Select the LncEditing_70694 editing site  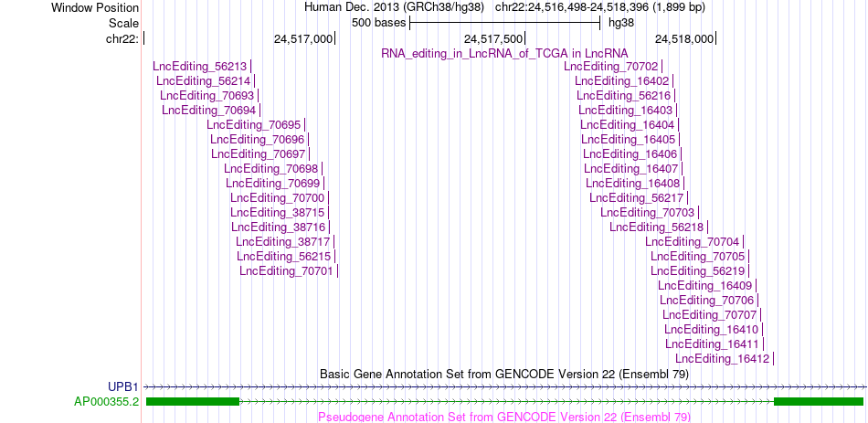pyautogui.click(x=208, y=111)
